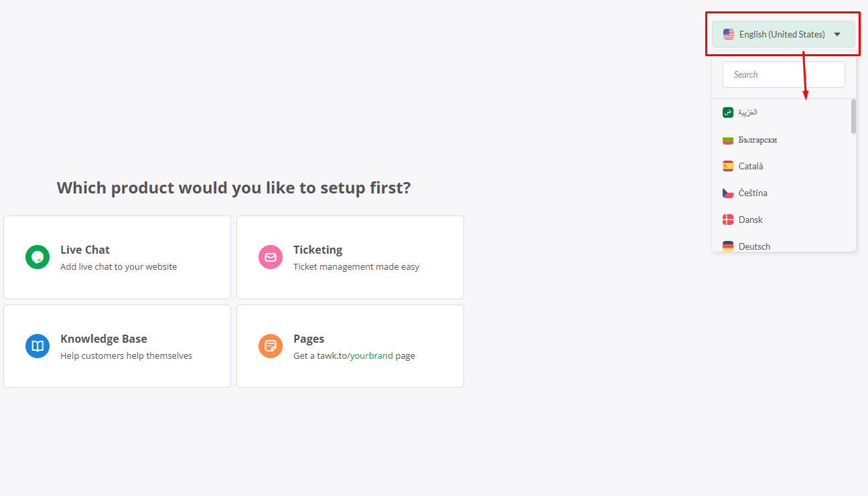Choose Deutsch in the language list
868x496 pixels.
click(754, 246)
